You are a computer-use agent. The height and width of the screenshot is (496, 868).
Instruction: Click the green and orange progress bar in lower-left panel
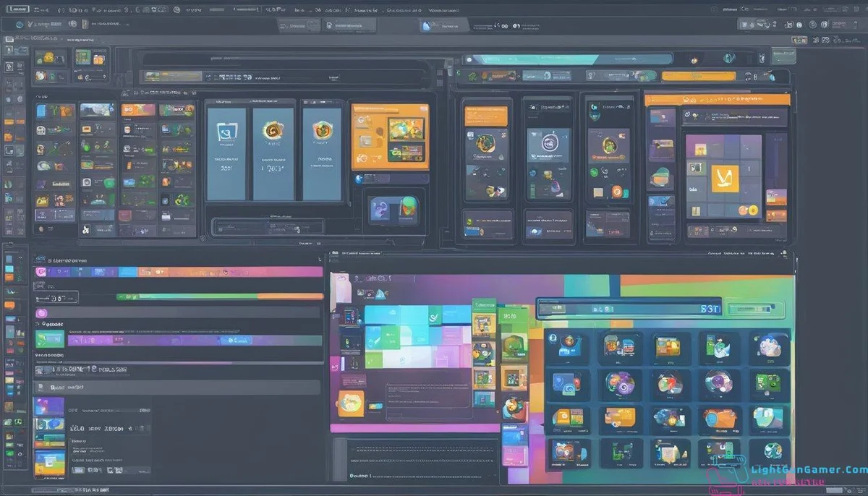click(220, 296)
